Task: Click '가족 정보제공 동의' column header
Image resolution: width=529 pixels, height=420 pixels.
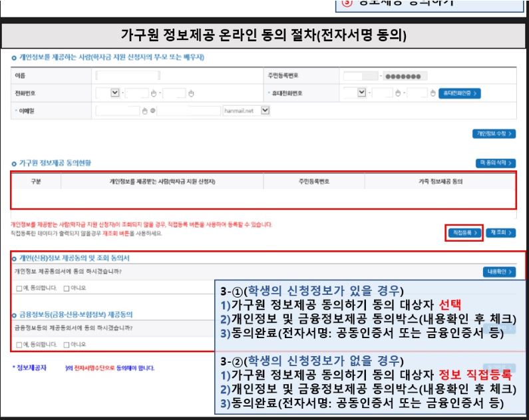Action: click(441, 182)
